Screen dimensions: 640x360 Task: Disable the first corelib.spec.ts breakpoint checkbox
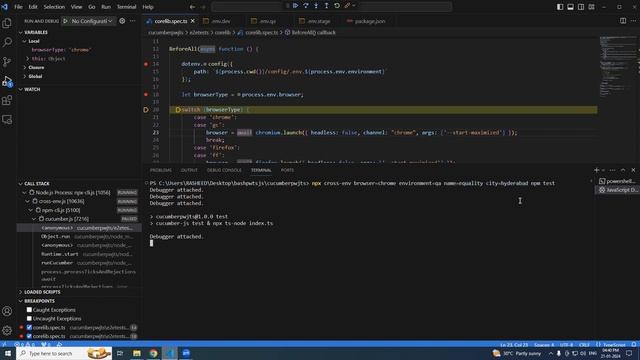29,327
